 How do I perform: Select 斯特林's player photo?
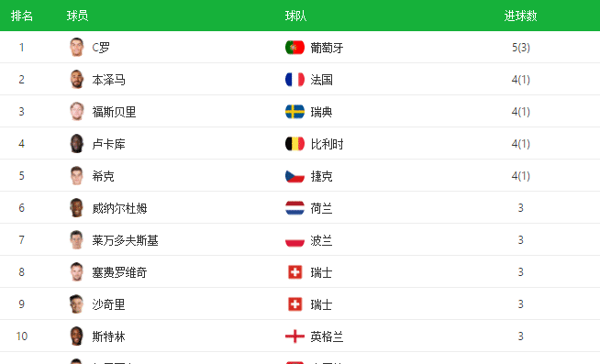tap(76, 336)
